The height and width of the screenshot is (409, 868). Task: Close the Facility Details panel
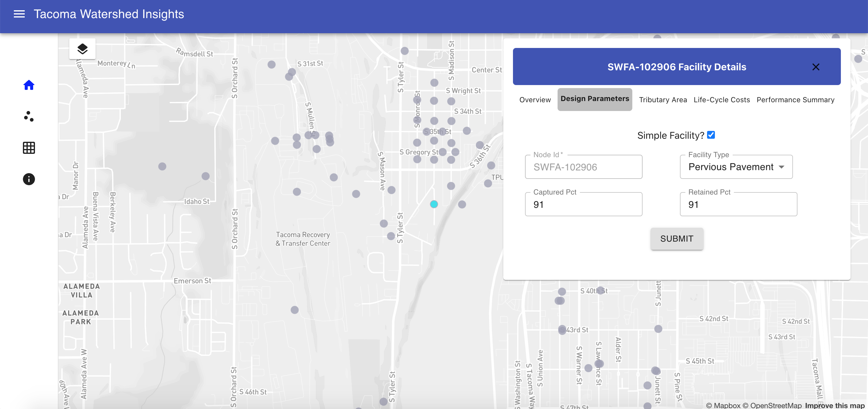(816, 67)
